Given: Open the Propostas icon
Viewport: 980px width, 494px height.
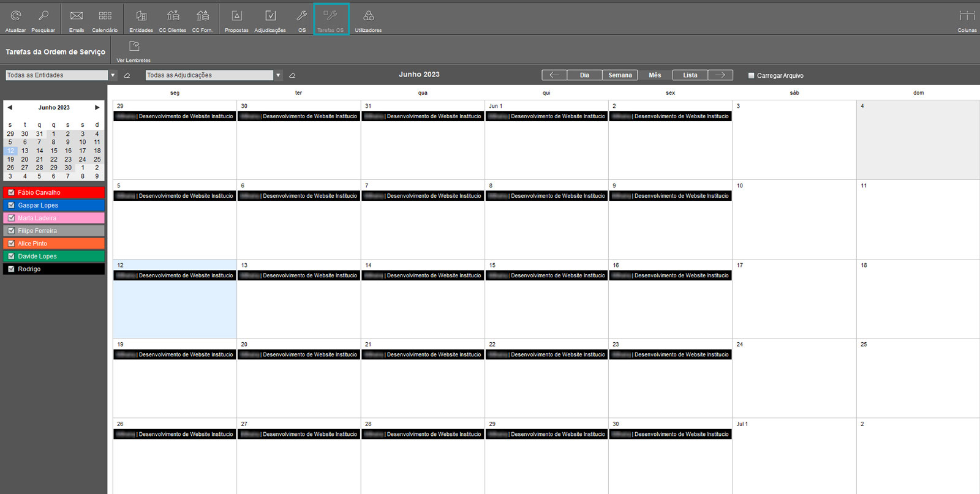Looking at the screenshot, I should (x=236, y=17).
